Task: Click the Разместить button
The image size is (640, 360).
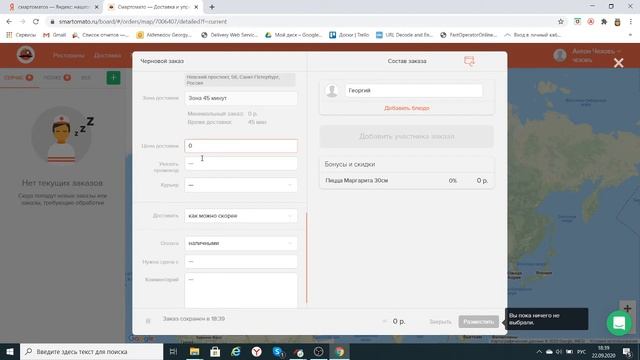Action: (x=478, y=322)
